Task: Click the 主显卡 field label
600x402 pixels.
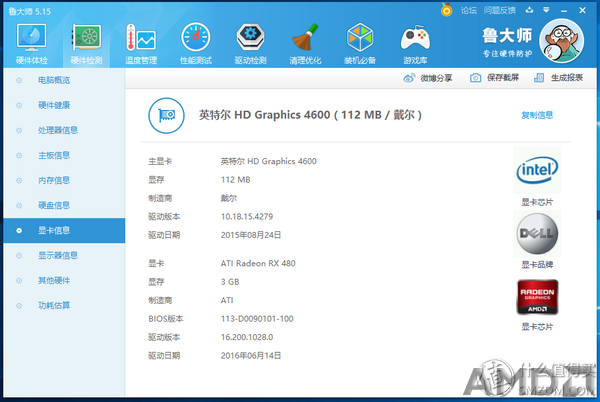Action: point(160,161)
